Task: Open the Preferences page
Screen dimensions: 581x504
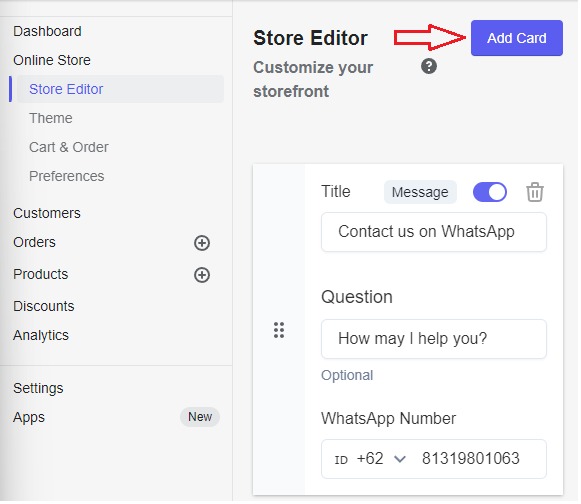Action: (67, 177)
